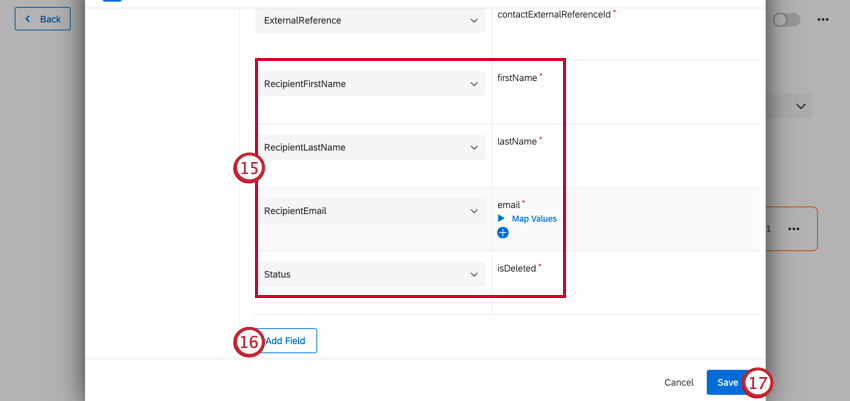This screenshot has height=401, width=850.
Task: Click the top-right three-dot menu icon
Action: [823, 20]
